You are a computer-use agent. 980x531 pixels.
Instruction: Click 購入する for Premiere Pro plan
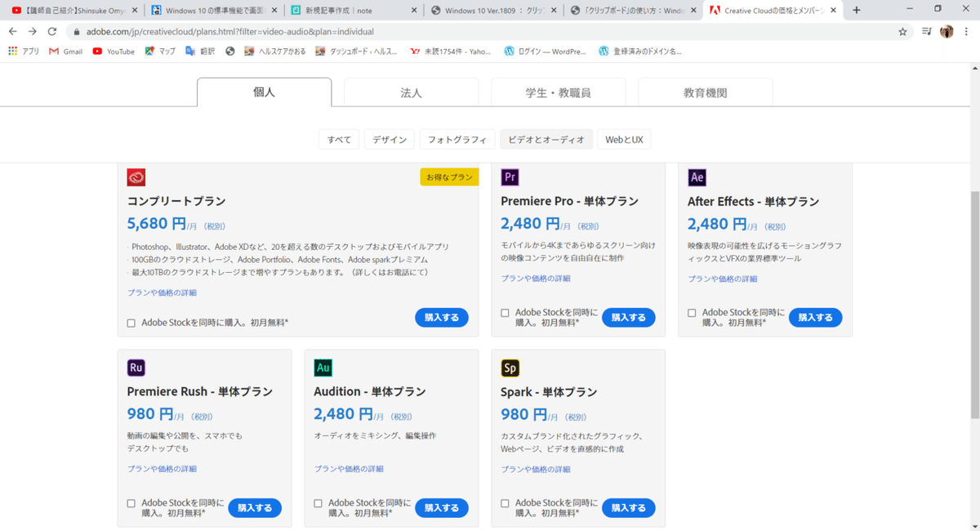point(628,318)
